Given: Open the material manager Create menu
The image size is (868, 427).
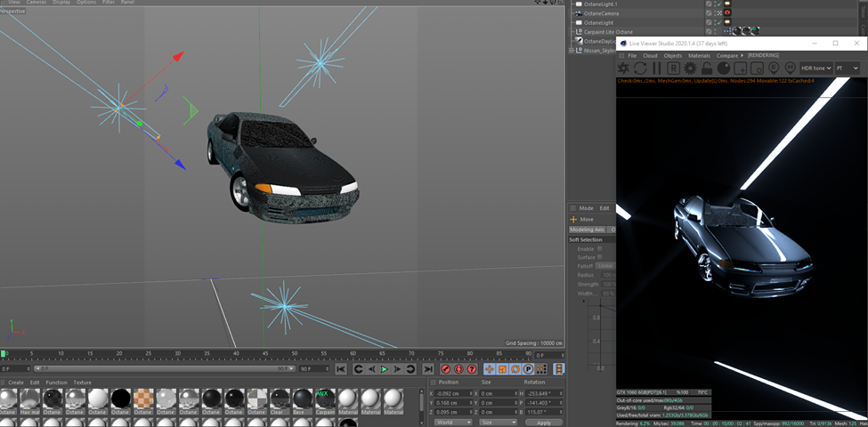Looking at the screenshot, I should (x=16, y=383).
